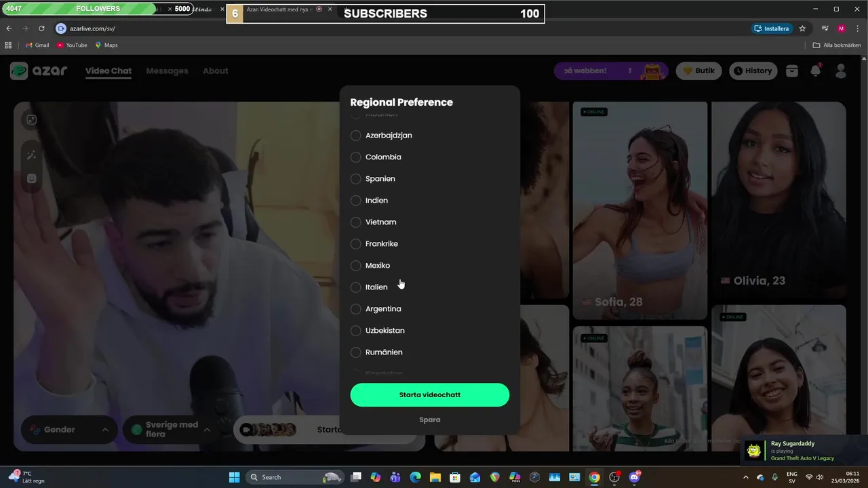This screenshot has width=868, height=488.
Task: Click the expand video icon on webcam preview
Action: point(32,120)
